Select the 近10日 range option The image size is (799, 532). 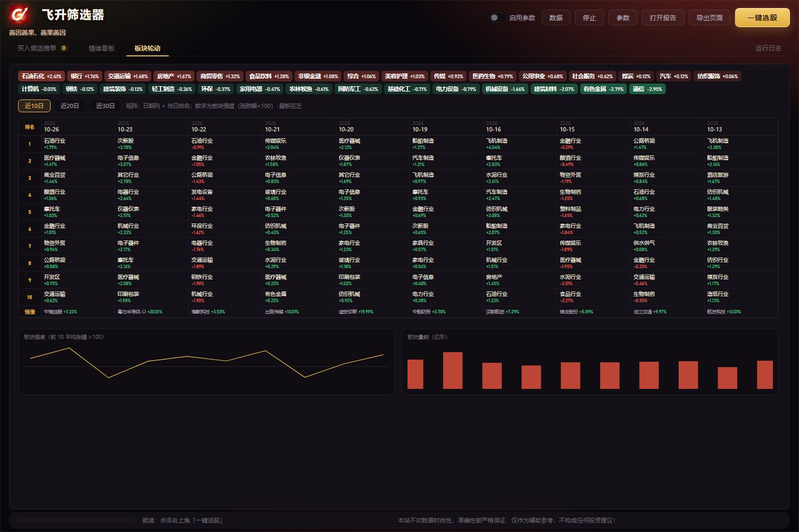[x=34, y=106]
